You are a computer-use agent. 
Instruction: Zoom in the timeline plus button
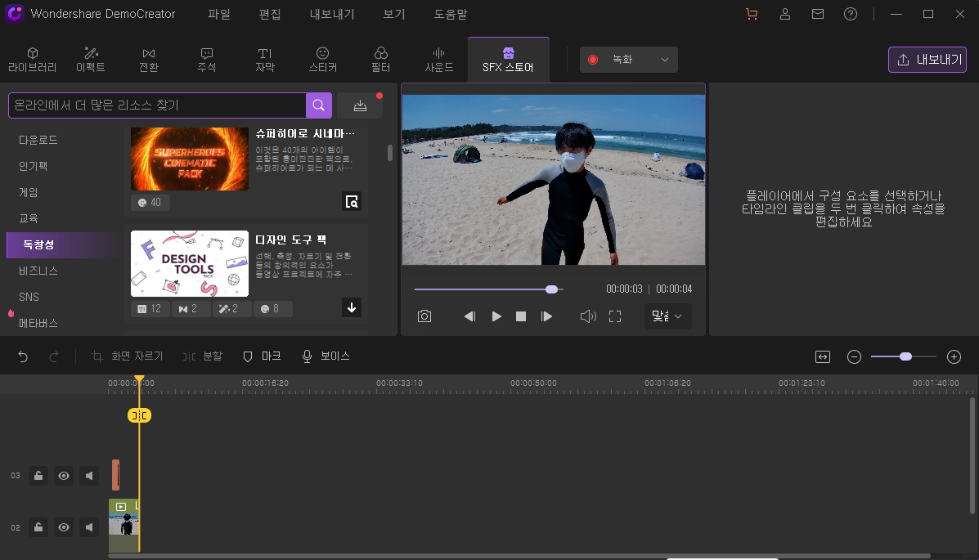click(954, 356)
